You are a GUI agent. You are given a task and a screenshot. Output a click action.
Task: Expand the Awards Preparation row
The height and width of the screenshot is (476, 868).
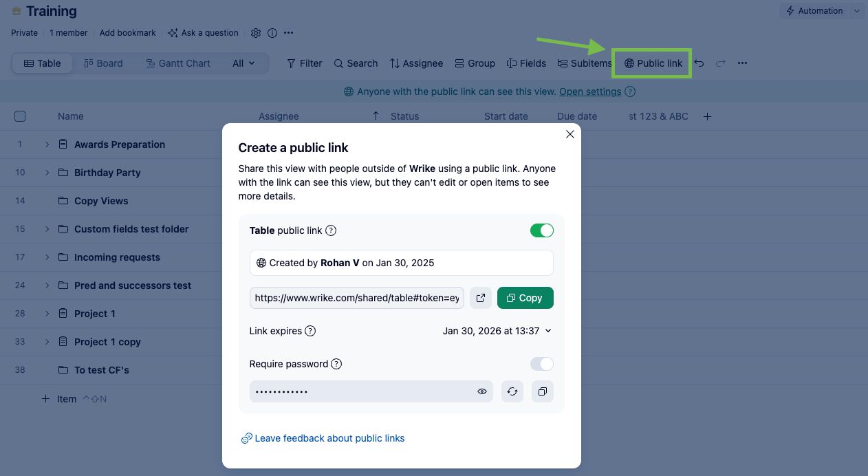tap(47, 144)
